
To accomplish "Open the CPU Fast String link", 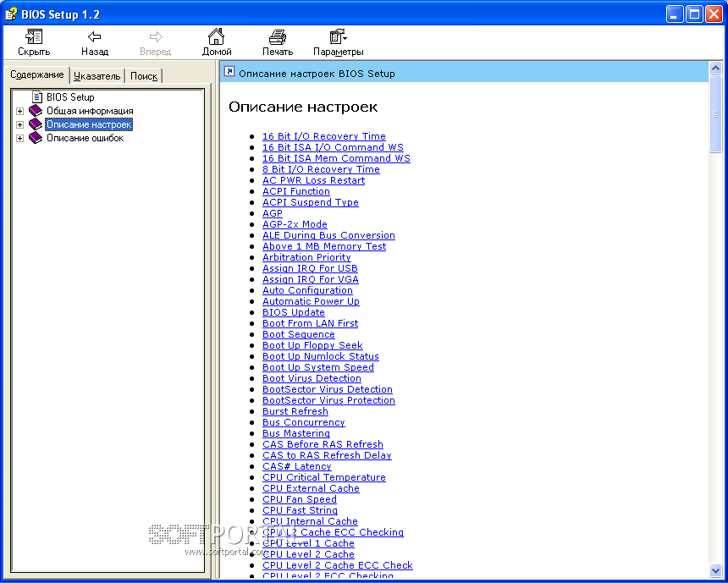I will coord(300,510).
